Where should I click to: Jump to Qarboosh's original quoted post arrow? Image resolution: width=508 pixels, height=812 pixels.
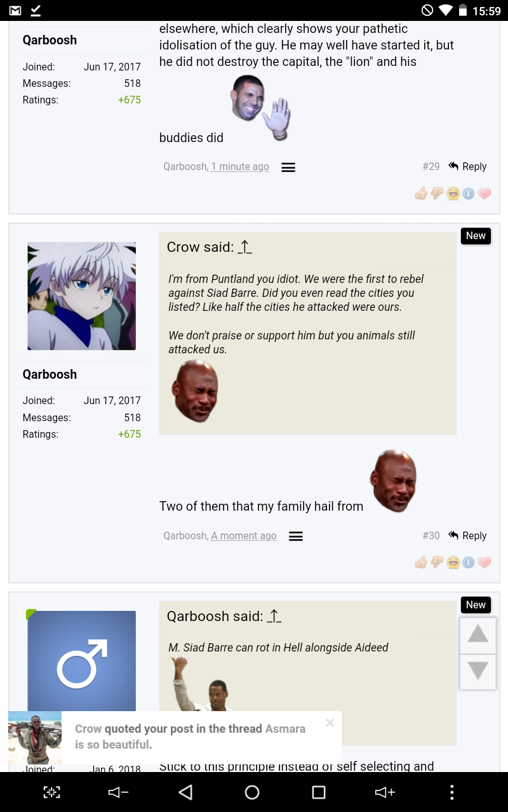pyautogui.click(x=274, y=617)
